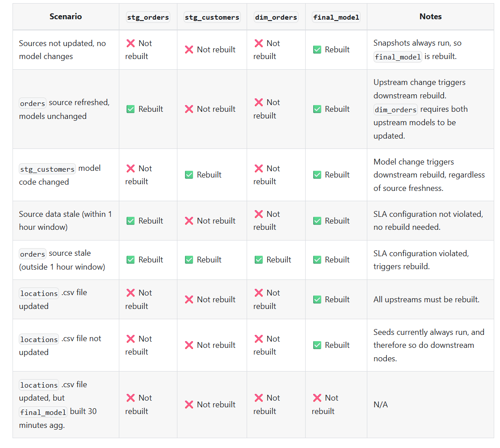Click green check for final_model in first row
Screen dimensions: 500x448
(x=317, y=50)
